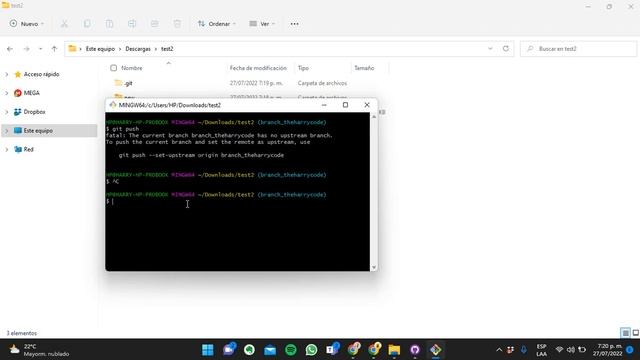The height and width of the screenshot is (360, 640).
Task: Click 'test2' in the address breadcrumb
Action: pyautogui.click(x=167, y=49)
